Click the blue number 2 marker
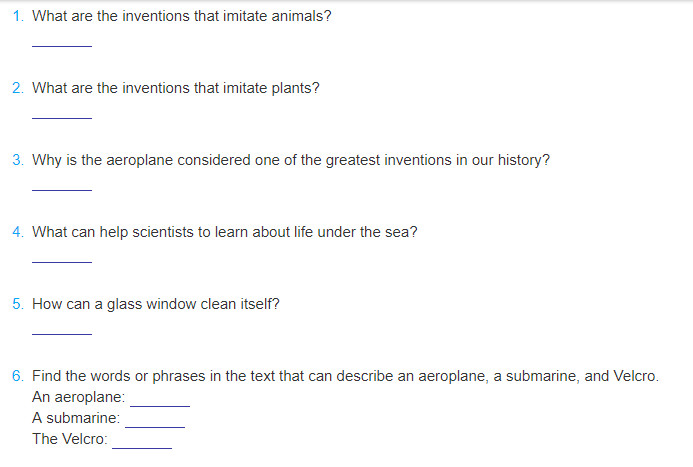Viewport: 693px width, 467px height. [18, 88]
